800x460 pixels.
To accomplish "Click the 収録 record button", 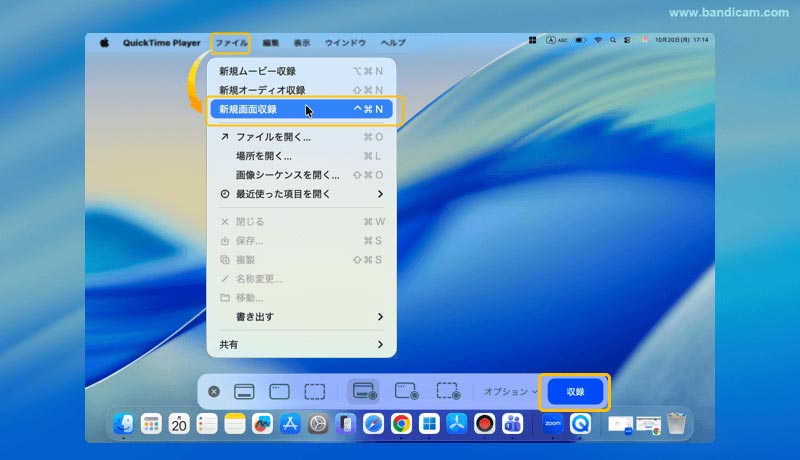I will (575, 391).
